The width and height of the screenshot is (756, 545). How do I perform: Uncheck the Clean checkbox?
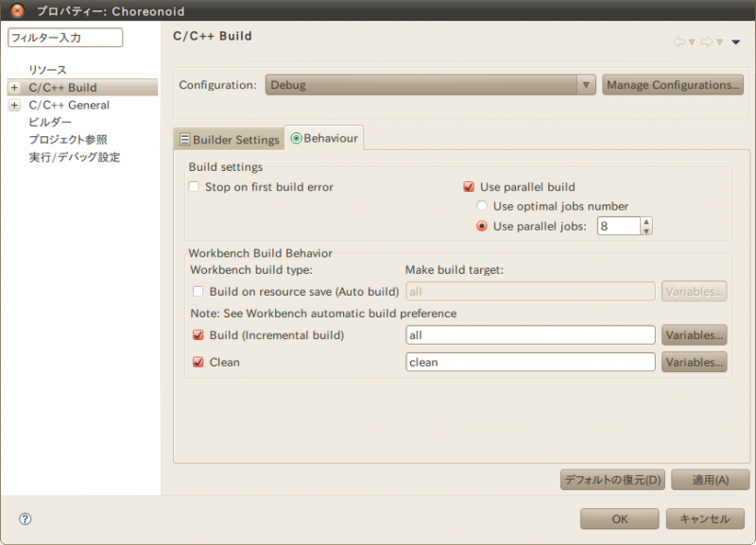198,362
